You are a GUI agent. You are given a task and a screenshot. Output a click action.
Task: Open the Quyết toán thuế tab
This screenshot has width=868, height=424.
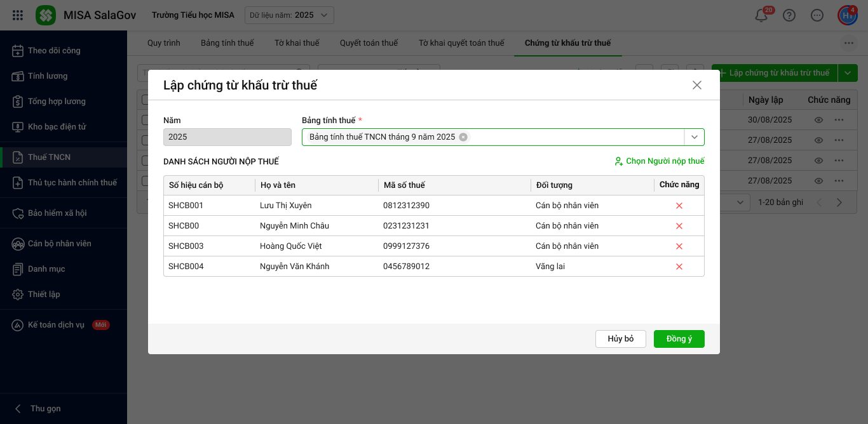[369, 43]
